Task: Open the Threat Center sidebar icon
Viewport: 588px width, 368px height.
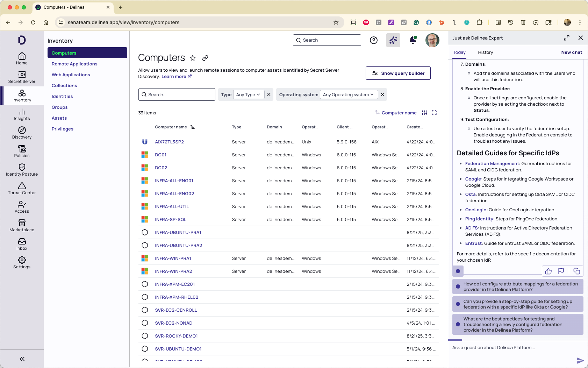Action: point(22,188)
